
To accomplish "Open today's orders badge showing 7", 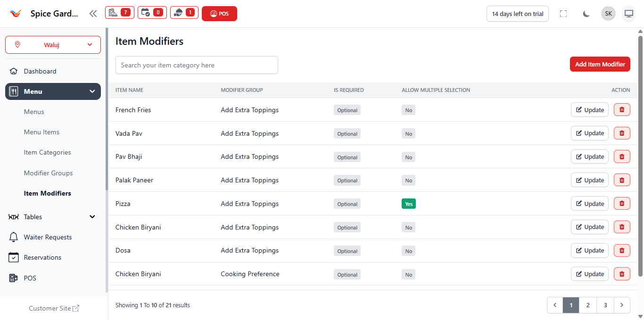I will [x=119, y=13].
